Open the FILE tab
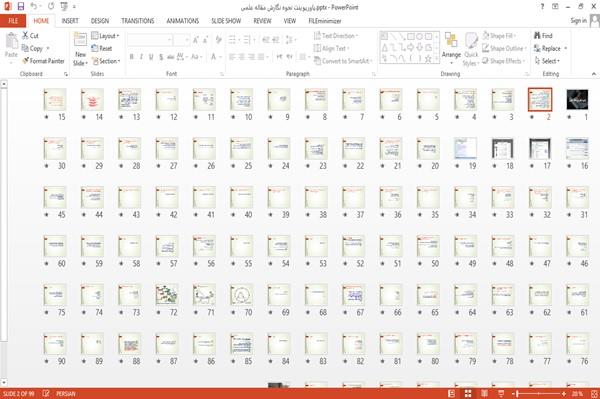This screenshot has height=399, width=600. point(13,21)
